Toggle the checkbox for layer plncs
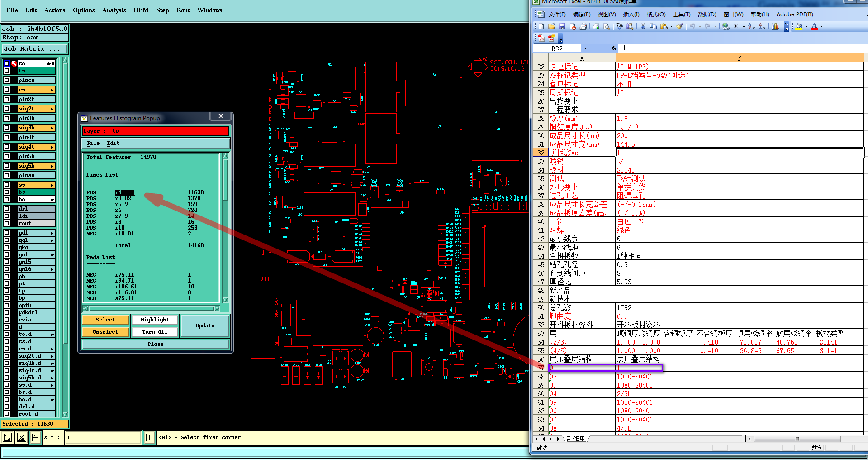Image resolution: width=868 pixels, height=460 pixels. 7,80
